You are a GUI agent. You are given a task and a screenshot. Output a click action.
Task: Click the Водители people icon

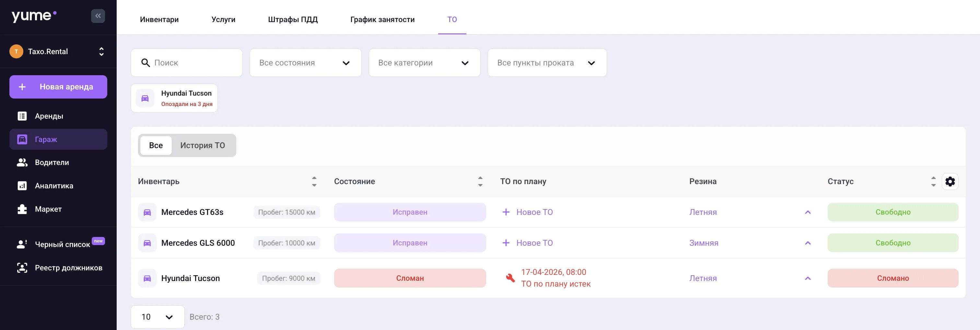tap(22, 162)
